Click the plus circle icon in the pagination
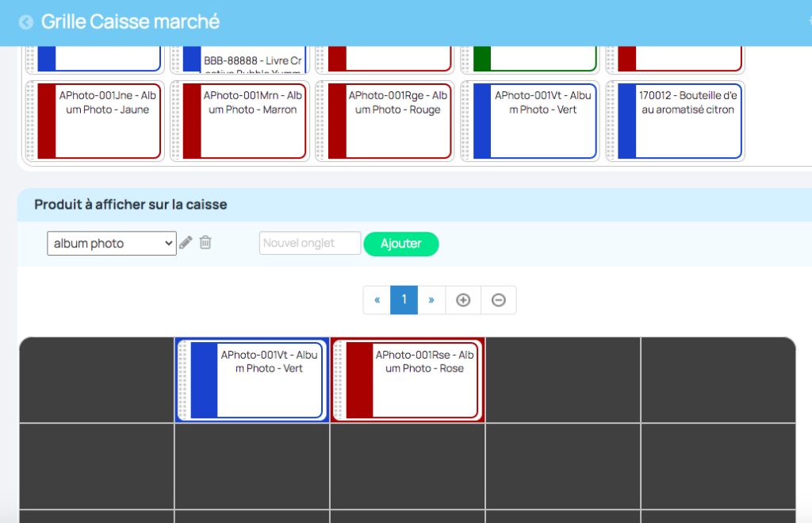 [463, 300]
